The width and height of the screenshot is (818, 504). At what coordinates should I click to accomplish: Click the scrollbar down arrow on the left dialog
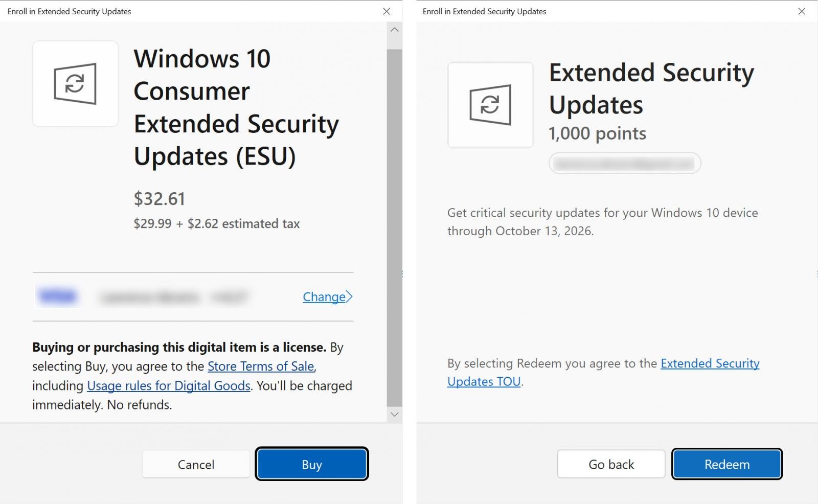(x=394, y=414)
